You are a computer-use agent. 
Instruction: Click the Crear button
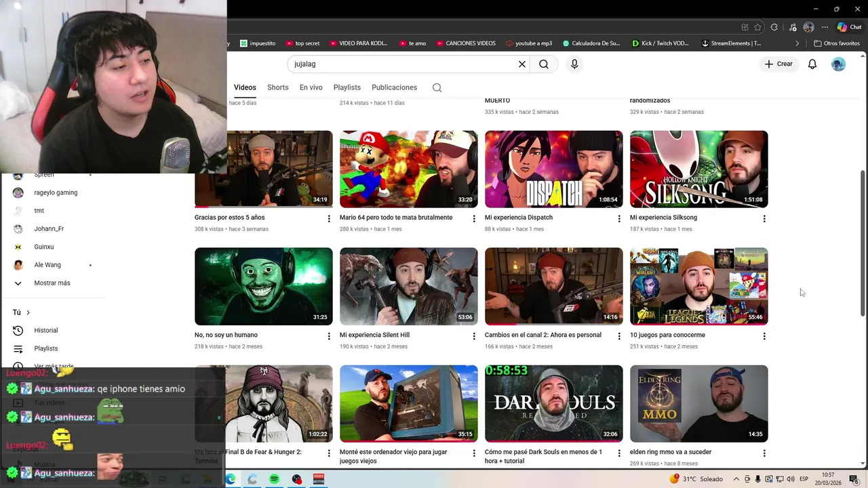(778, 64)
